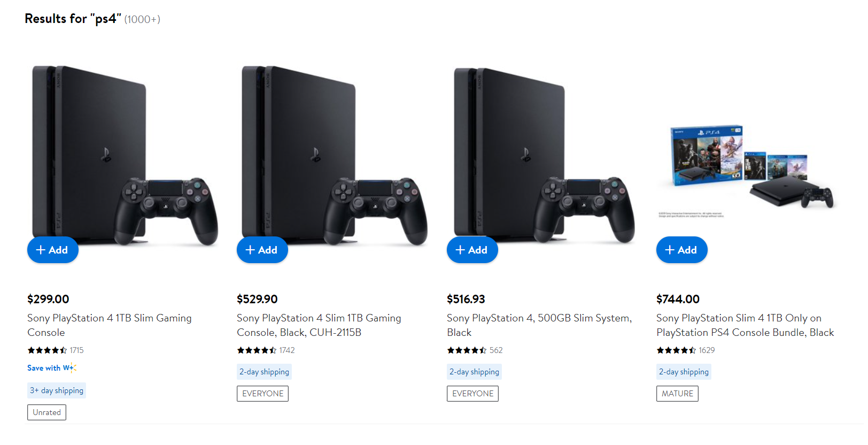Click the star rating with 1715 reviews

pos(47,350)
